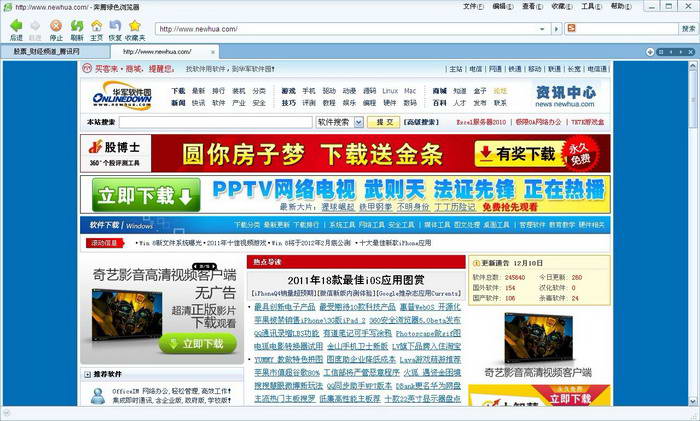This screenshot has width=700, height=421.
Task: Open the Mac navigation link
Action: click(410, 91)
